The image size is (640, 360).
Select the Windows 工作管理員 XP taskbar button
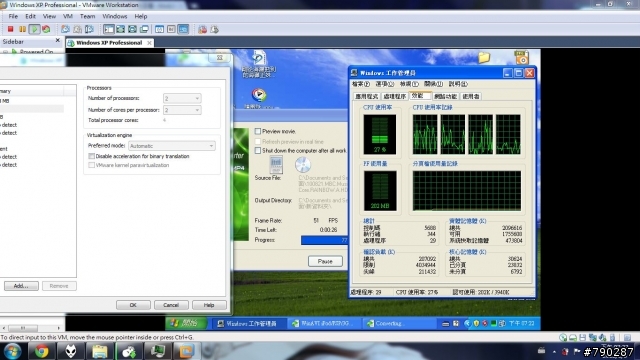[x=249, y=323]
